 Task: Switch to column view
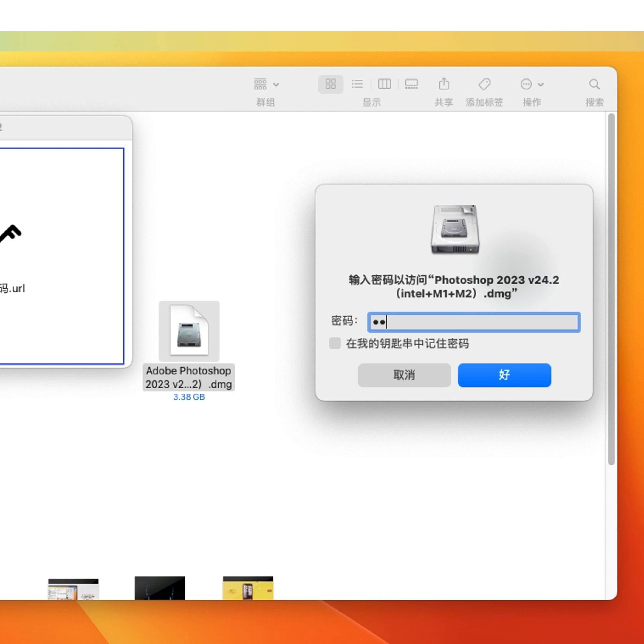point(384,84)
